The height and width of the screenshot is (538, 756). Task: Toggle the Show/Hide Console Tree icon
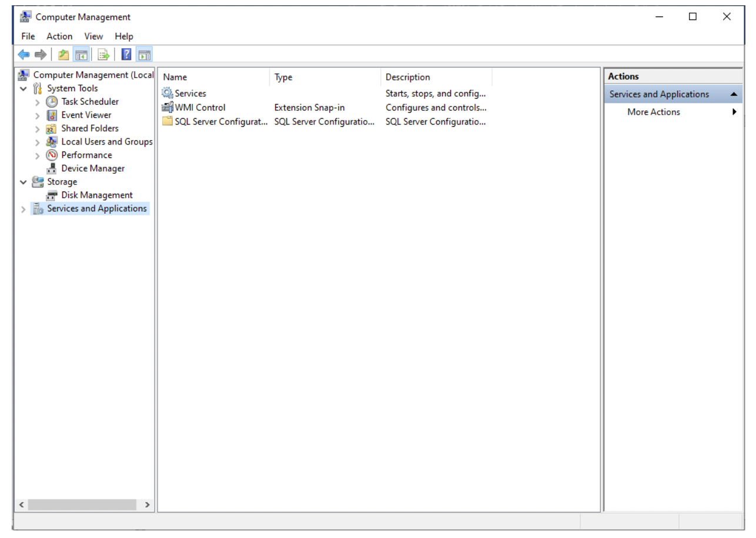[81, 55]
